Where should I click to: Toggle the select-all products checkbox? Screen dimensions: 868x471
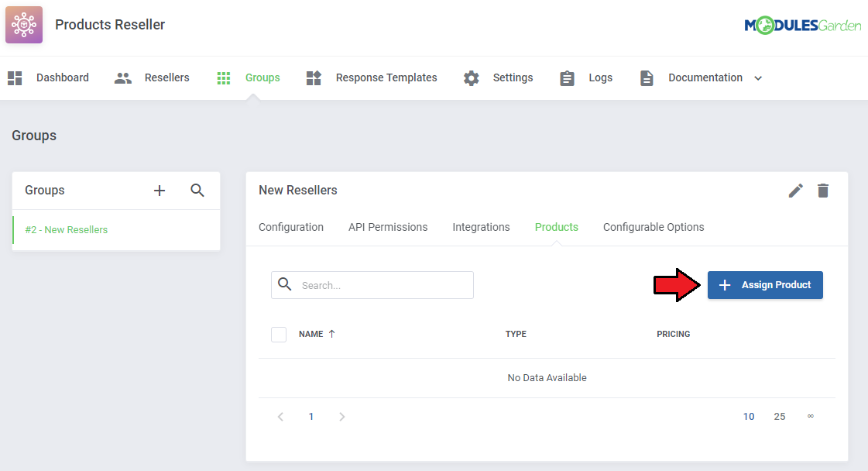coord(279,334)
